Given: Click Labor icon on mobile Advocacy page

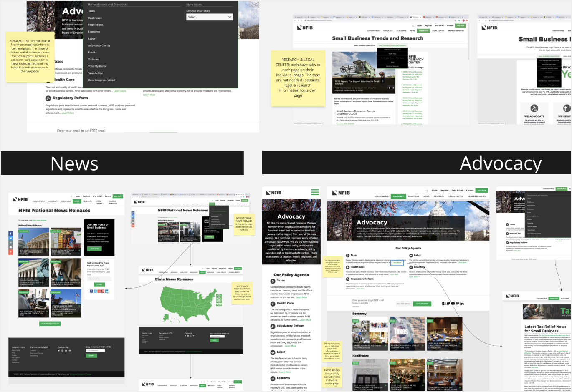Looking at the screenshot, I should 272,352.
